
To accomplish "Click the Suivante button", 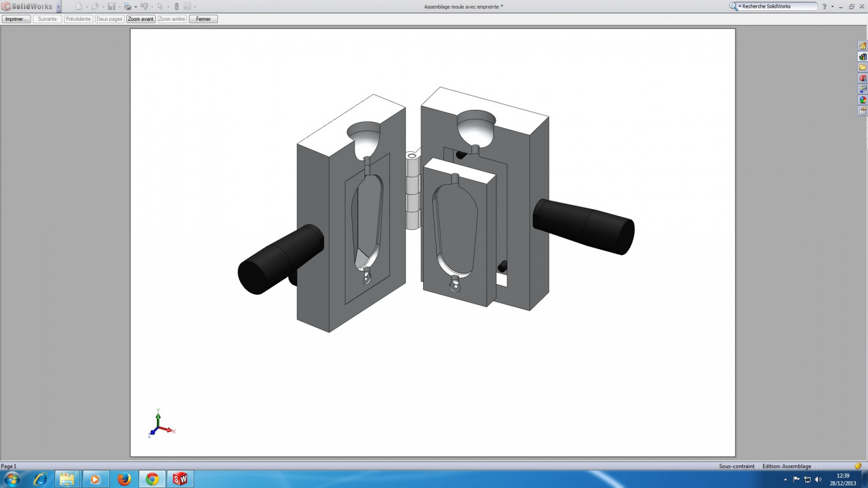I will (48, 19).
